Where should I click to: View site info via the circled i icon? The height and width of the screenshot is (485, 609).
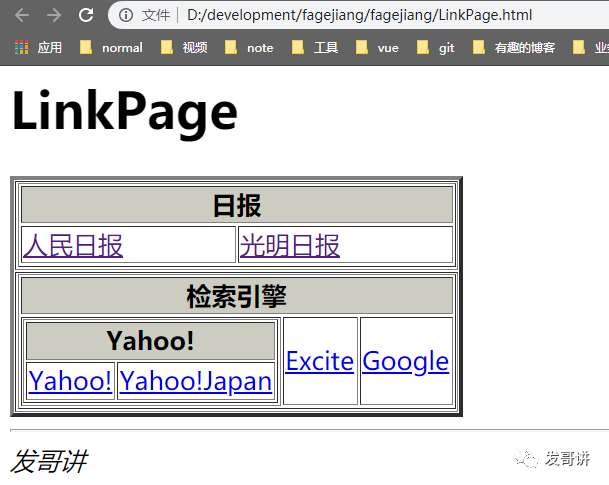pos(126,16)
